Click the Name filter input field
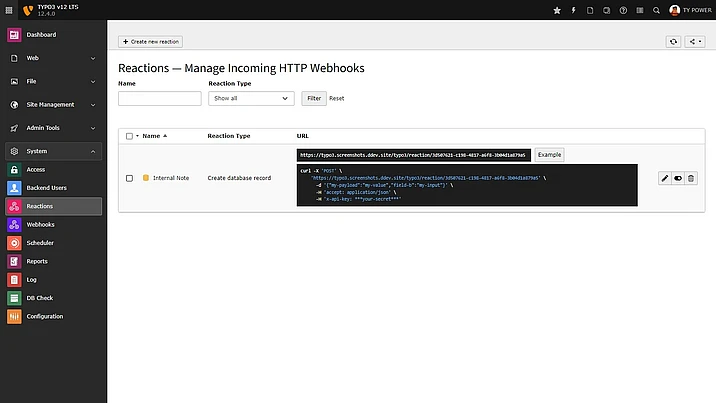Viewport: 716px width, 403px height. click(159, 98)
